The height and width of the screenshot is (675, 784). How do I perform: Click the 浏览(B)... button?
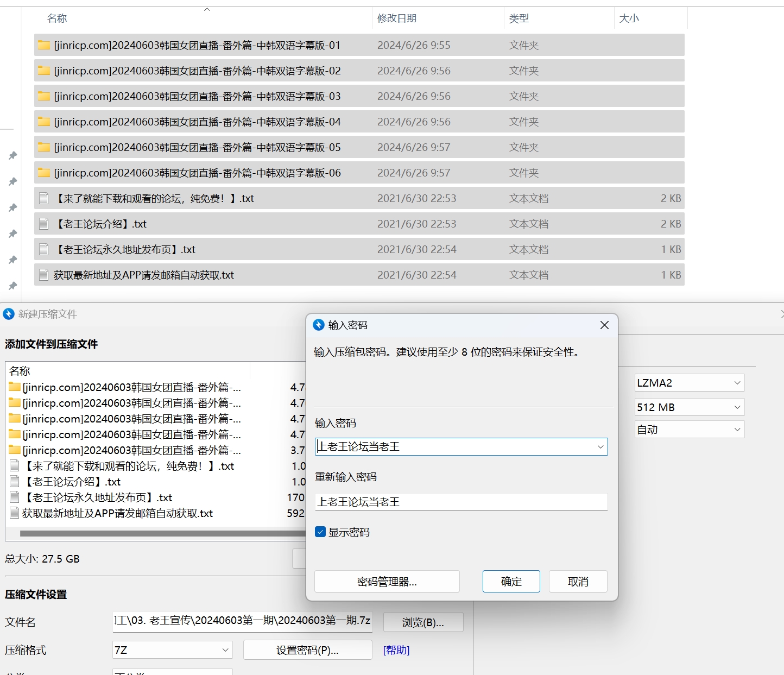[423, 622]
